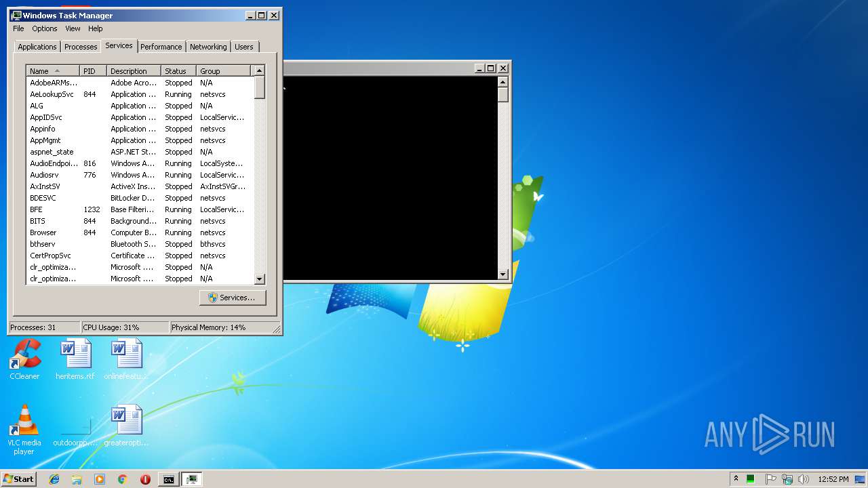This screenshot has width=868, height=488.
Task: Click services list scroll up arrow
Action: tap(259, 70)
